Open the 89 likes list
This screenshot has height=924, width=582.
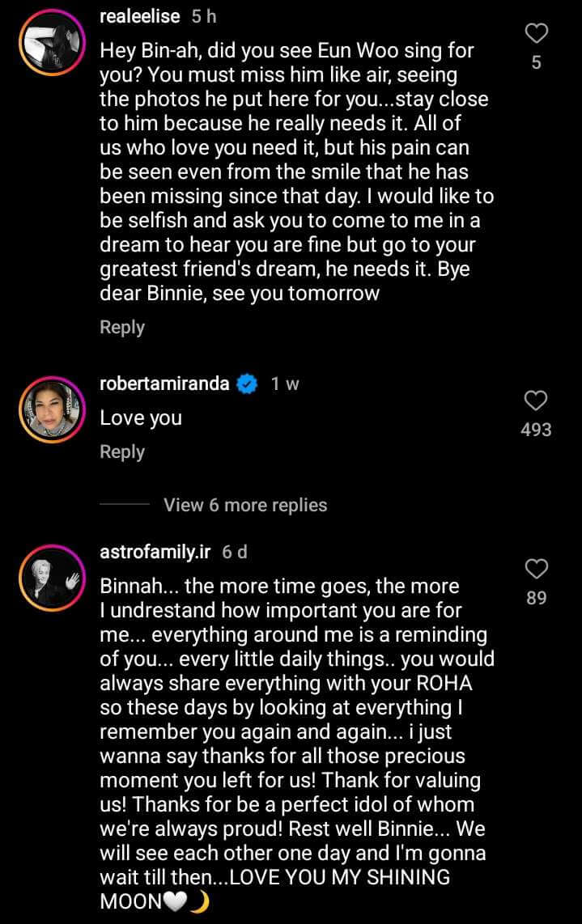pyautogui.click(x=536, y=598)
